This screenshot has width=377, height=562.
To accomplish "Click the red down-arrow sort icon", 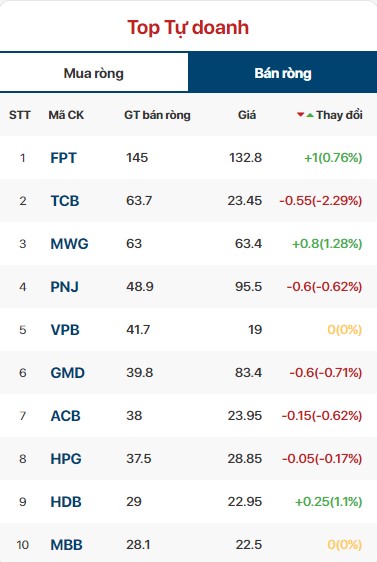I will [x=300, y=115].
